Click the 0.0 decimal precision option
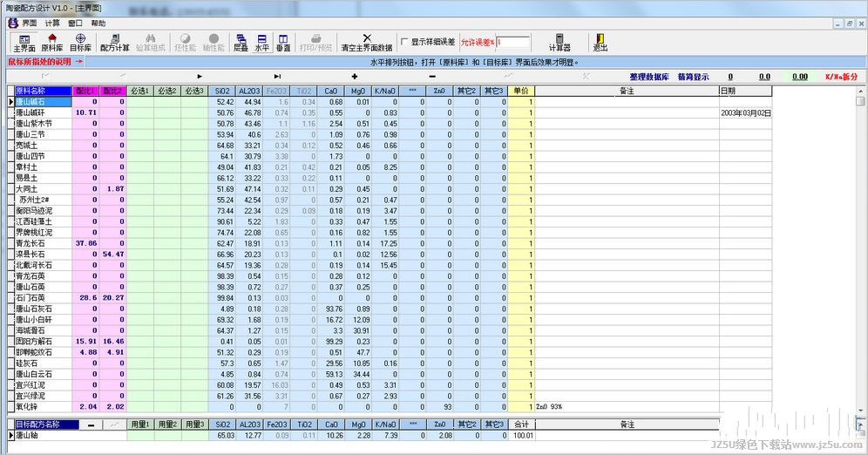 click(764, 77)
